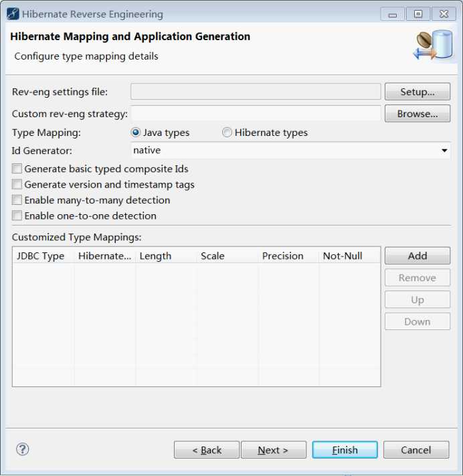Click the Precision column header
This screenshot has width=463, height=476.
point(288,256)
